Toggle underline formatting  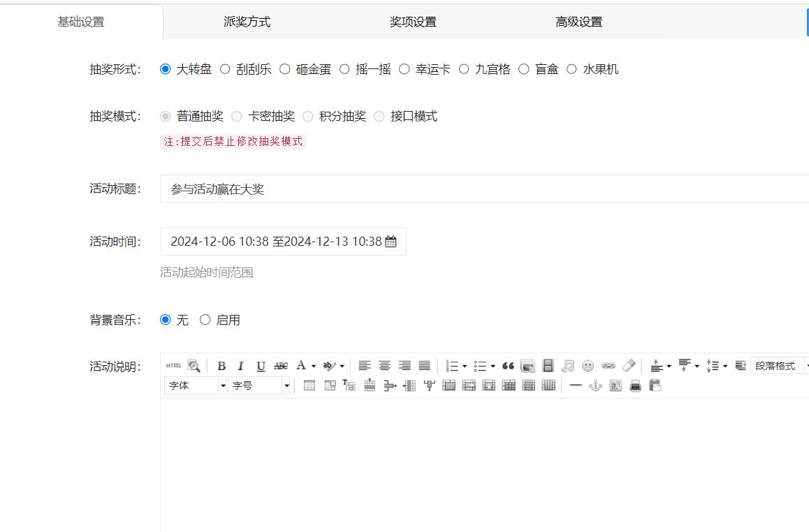pyautogui.click(x=261, y=366)
